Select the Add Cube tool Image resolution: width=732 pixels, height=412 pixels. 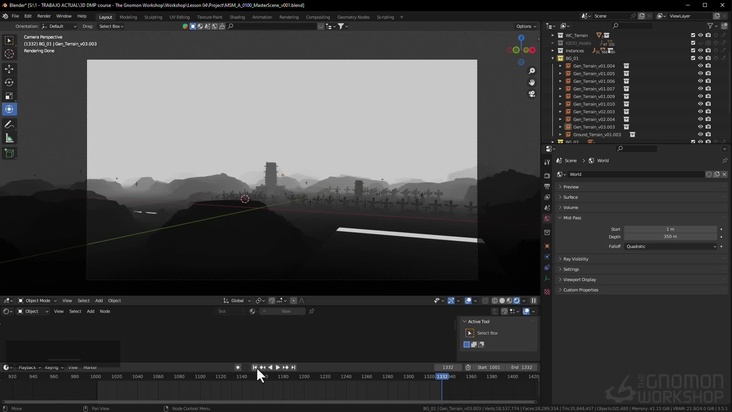(x=9, y=153)
